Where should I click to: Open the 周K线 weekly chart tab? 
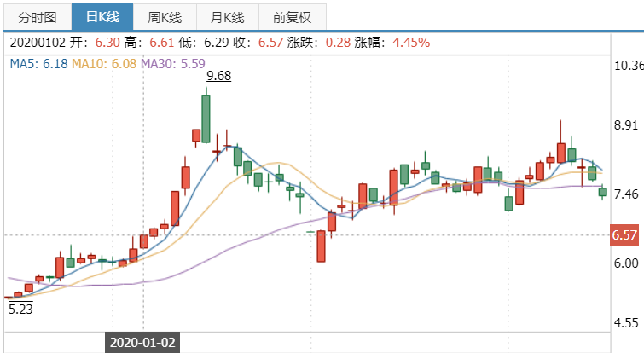click(165, 17)
